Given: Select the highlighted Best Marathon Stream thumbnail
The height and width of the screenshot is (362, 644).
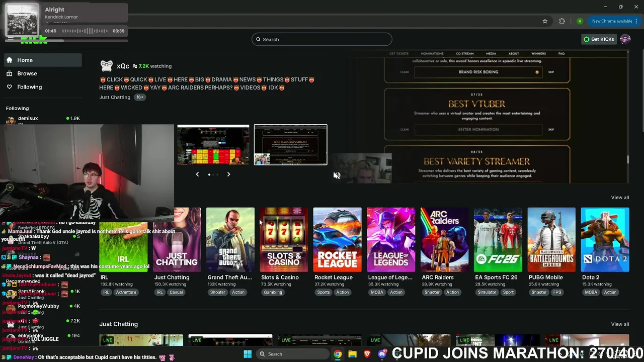Looking at the screenshot, I should [290, 145].
